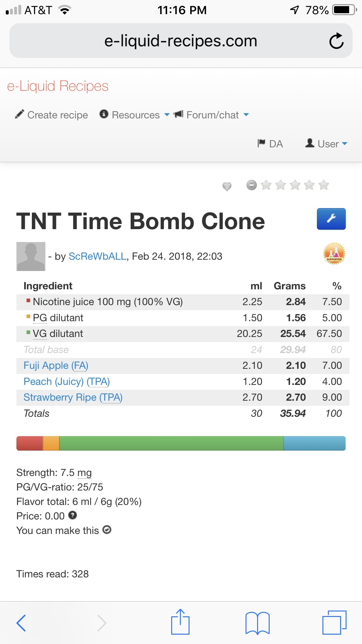This screenshot has width=362, height=644.
Task: Click the orange Supporter badge
Action: tap(334, 254)
